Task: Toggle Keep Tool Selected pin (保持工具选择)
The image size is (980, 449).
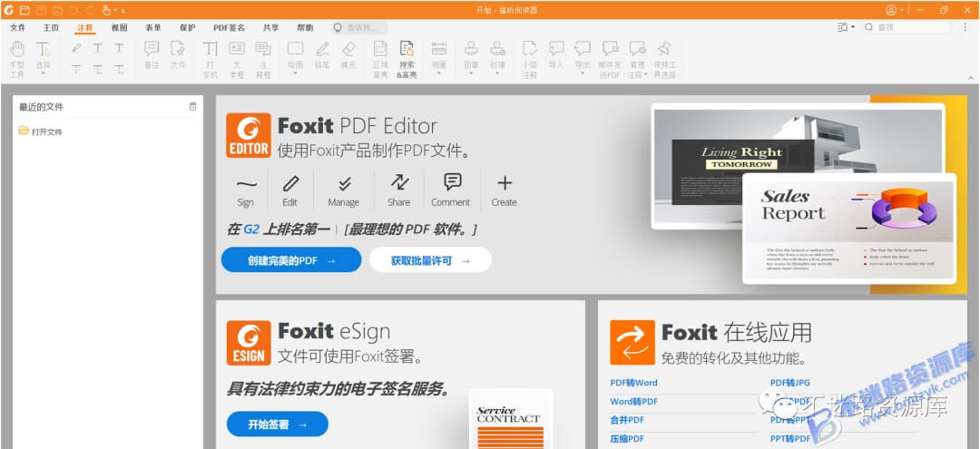Action: [664, 59]
